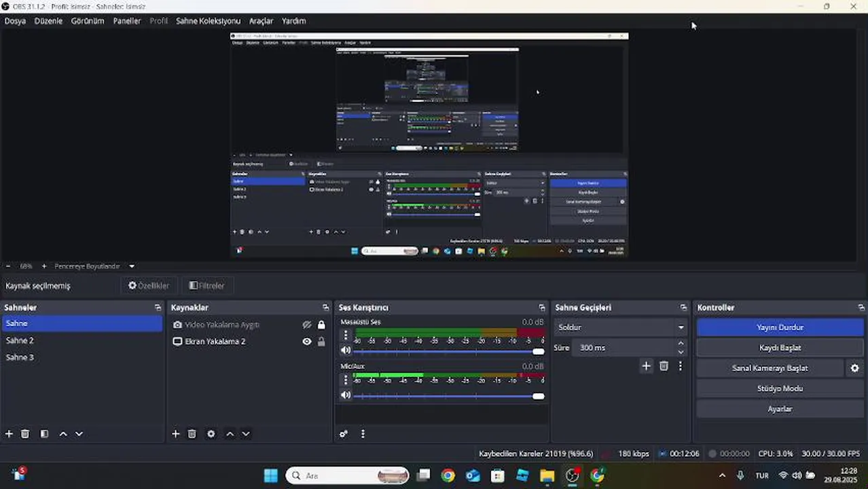Adjust Masaüstü Ses volume slider
This screenshot has width=868, height=489.
tap(449, 351)
